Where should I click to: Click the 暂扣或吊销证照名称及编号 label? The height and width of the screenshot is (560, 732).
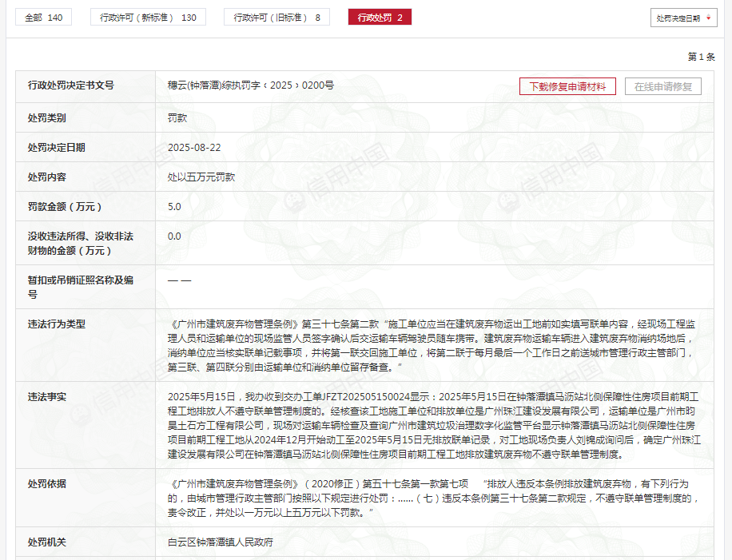[81, 287]
